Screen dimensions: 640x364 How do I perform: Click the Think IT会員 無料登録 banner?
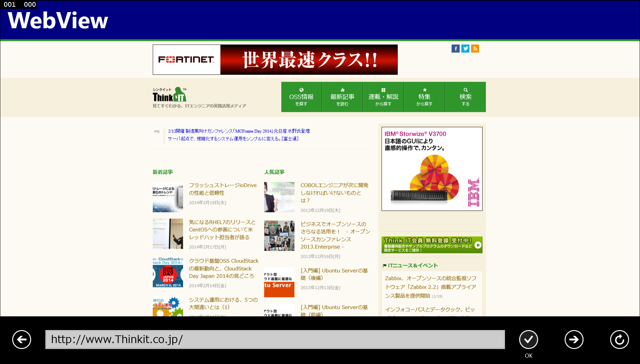[x=432, y=245]
